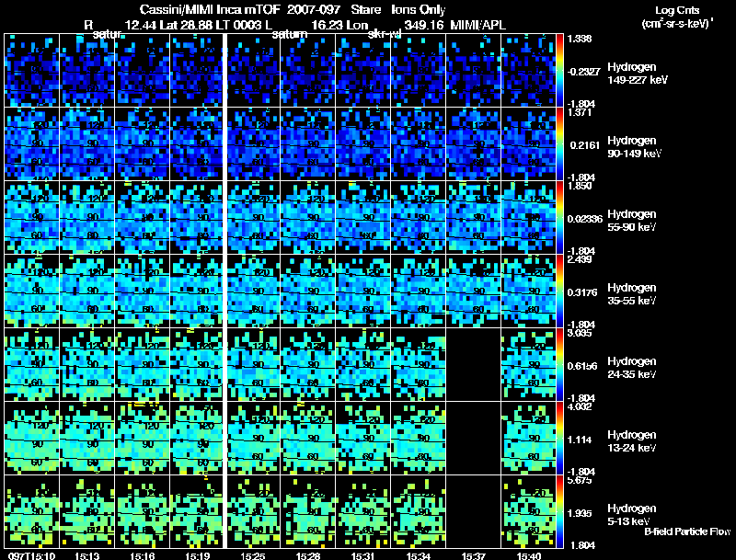
Task: Click the 'Log Cnts' colorbar heading
Action: click(677, 10)
